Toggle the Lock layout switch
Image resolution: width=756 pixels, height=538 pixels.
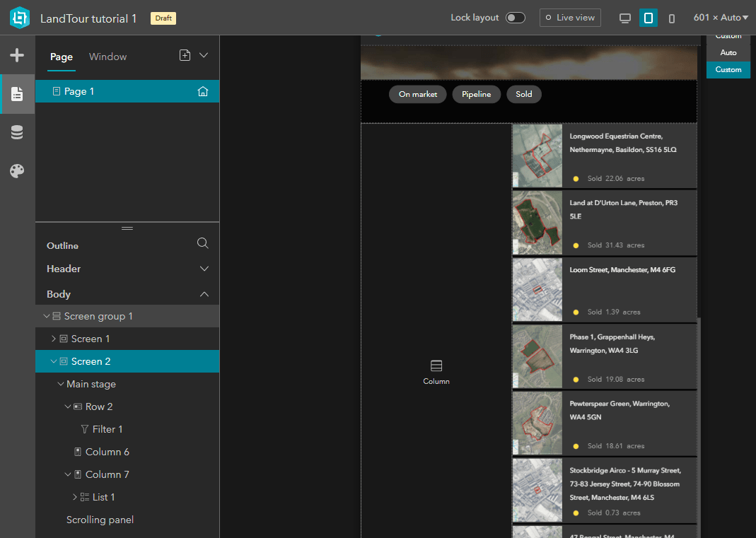(515, 18)
